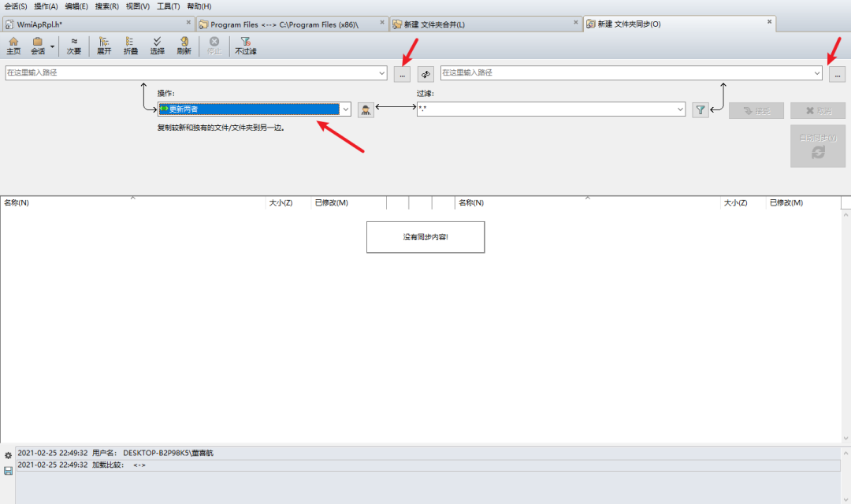Sort right pane by 大小(Z) column
This screenshot has width=851, height=504.
click(x=743, y=203)
